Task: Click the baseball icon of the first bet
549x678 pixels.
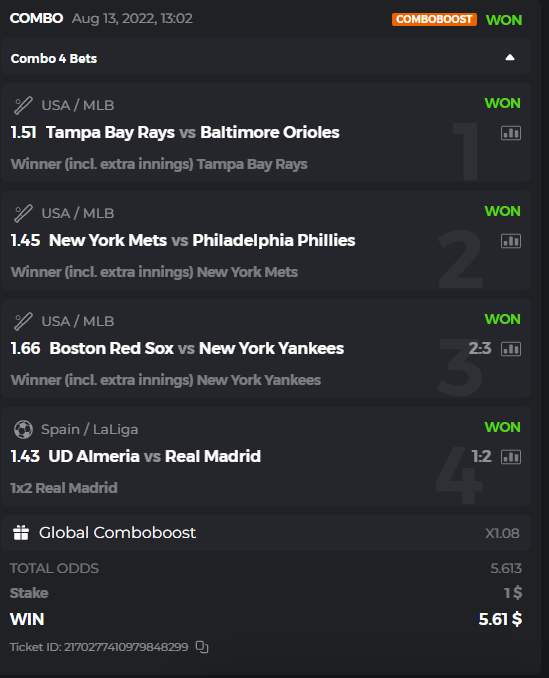Action: pos(23,105)
